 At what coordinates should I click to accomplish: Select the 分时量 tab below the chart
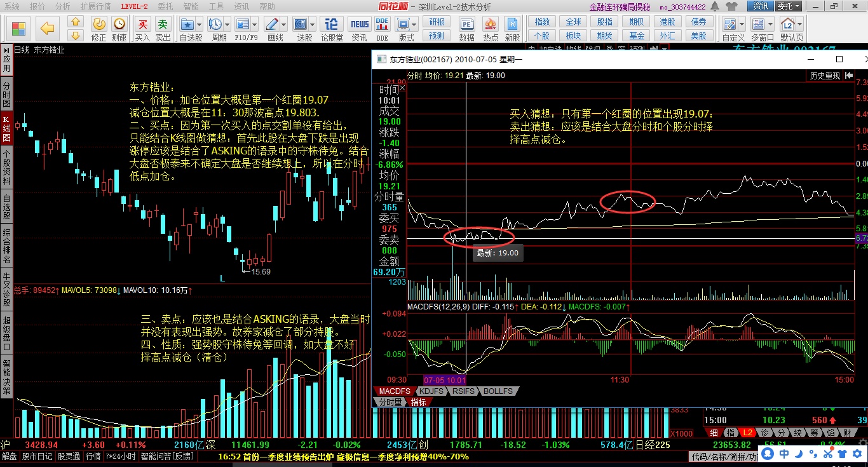click(391, 402)
